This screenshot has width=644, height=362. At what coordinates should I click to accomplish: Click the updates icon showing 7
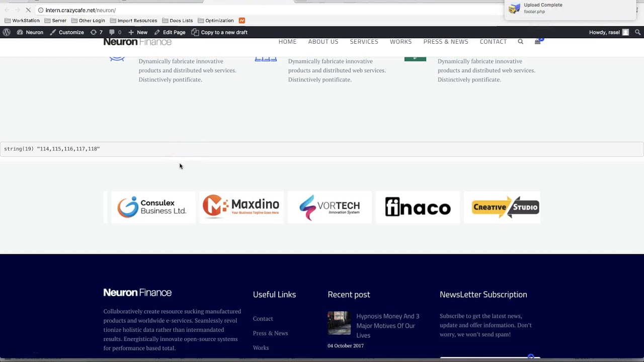(x=96, y=32)
